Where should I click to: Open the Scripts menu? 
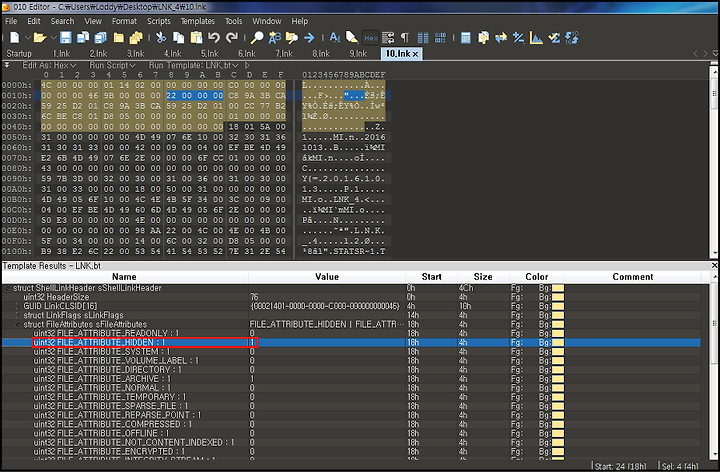158,21
